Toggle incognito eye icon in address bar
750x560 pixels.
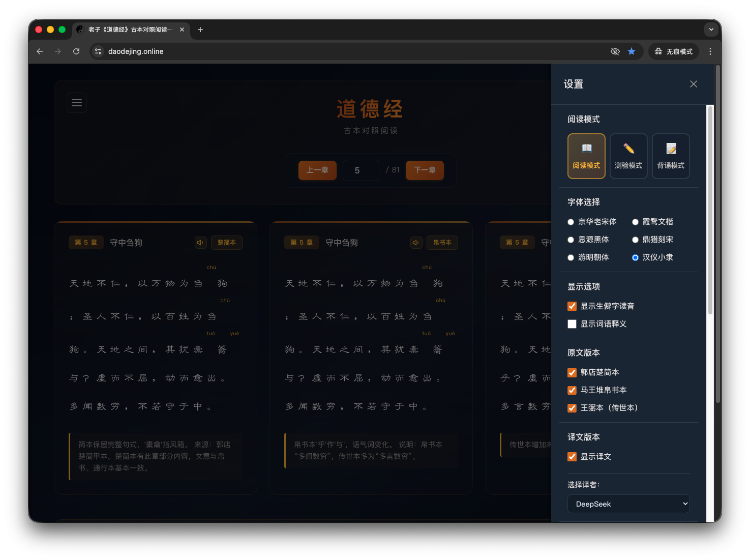click(615, 51)
